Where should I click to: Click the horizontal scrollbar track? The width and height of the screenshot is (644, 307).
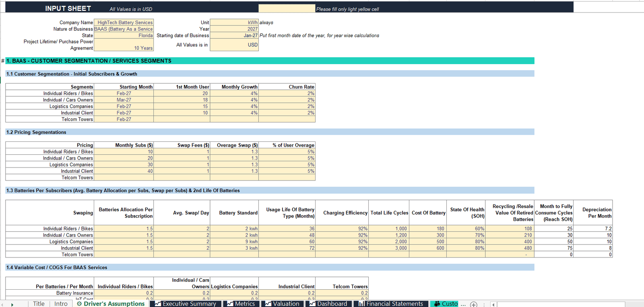(x=561, y=305)
